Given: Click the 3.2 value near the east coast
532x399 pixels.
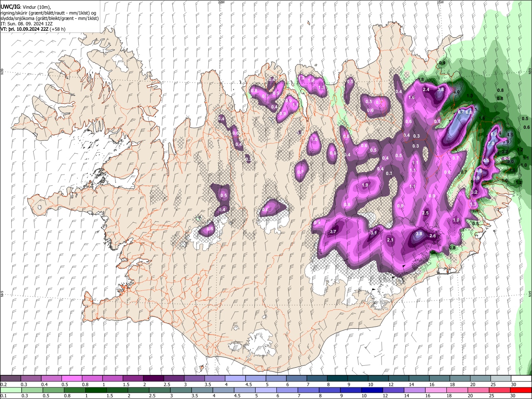Looking at the screenshot, I should 474,192.
